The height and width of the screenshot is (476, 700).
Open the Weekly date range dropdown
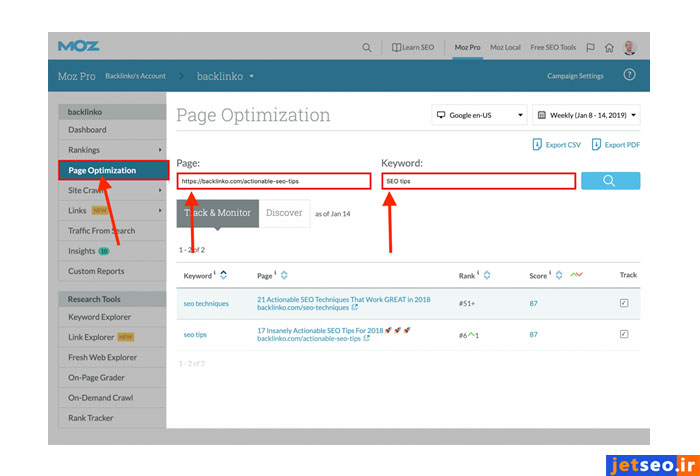[x=586, y=115]
